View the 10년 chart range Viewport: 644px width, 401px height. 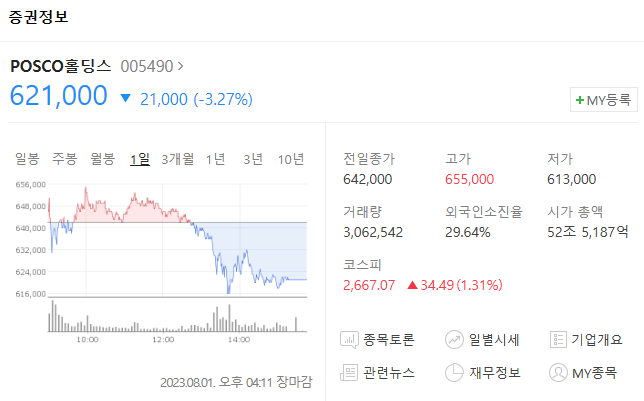[x=291, y=158]
